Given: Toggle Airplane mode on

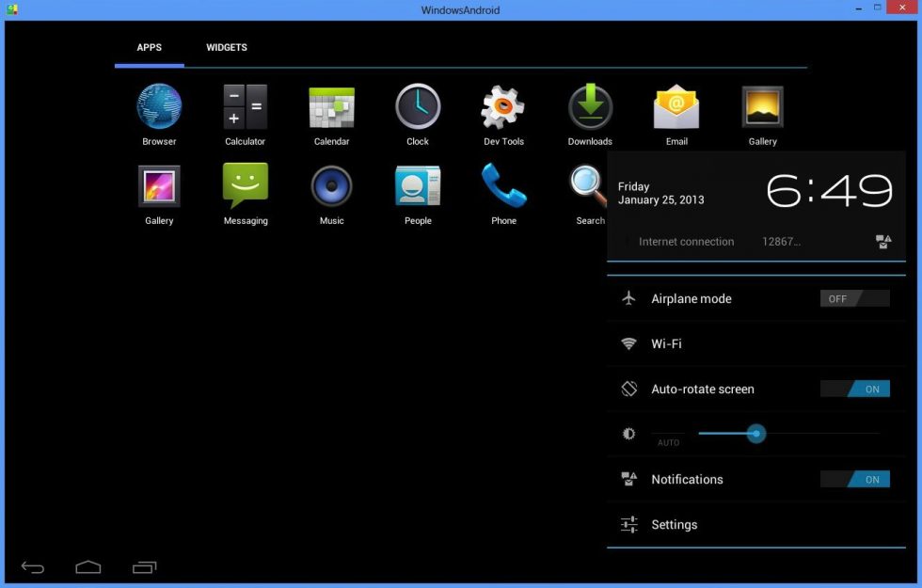Looking at the screenshot, I should pyautogui.click(x=854, y=298).
